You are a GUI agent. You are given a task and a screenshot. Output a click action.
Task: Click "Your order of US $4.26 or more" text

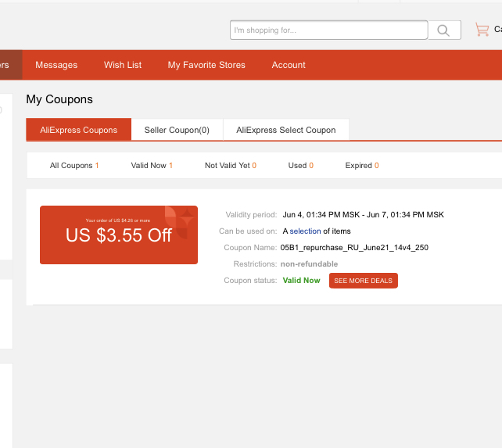[x=118, y=220]
